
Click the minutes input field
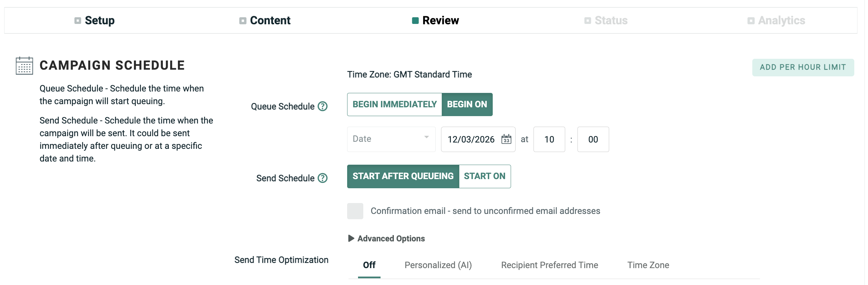593,139
